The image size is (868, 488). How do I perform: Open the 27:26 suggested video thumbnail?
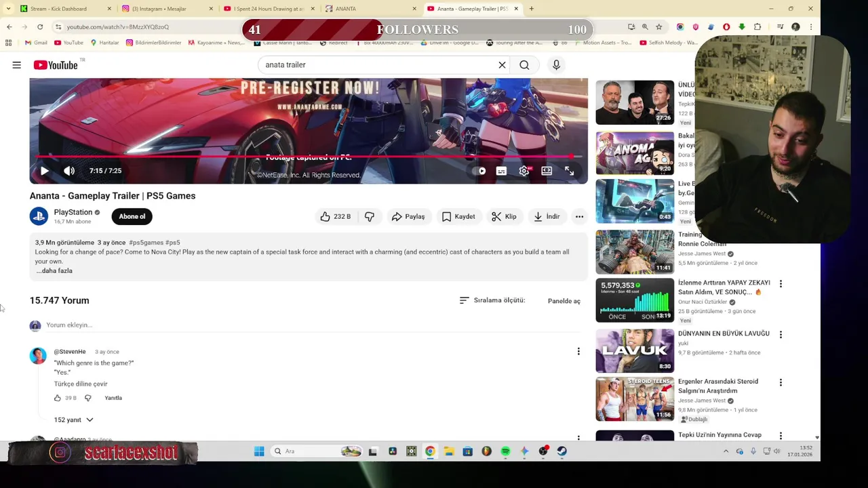[635, 102]
